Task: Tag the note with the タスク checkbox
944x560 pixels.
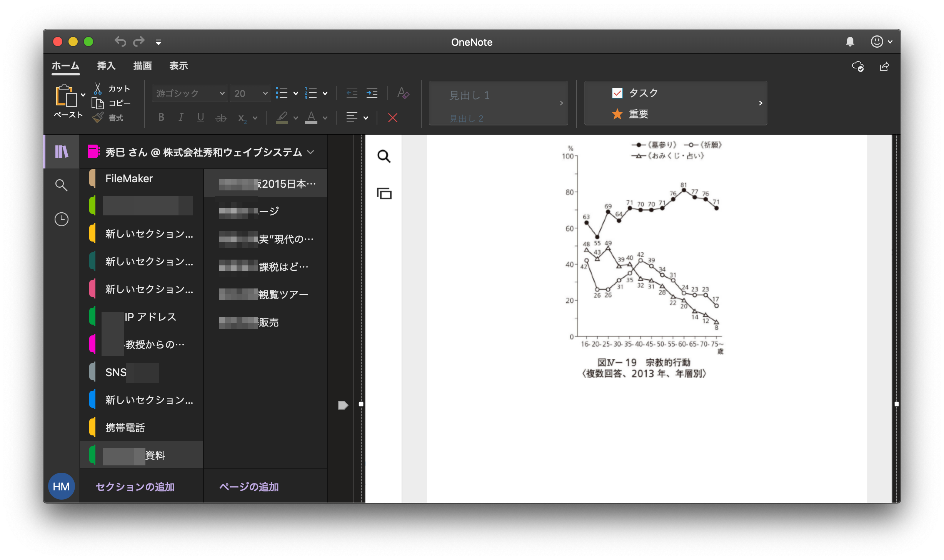Action: [x=617, y=93]
